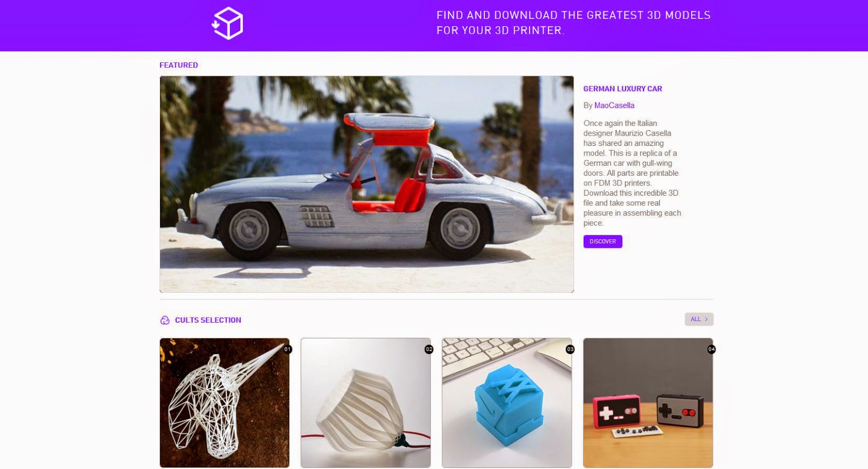Select the 01 badge on unicorn thumbnail
Viewport: 868px width, 469px height.
(x=288, y=349)
